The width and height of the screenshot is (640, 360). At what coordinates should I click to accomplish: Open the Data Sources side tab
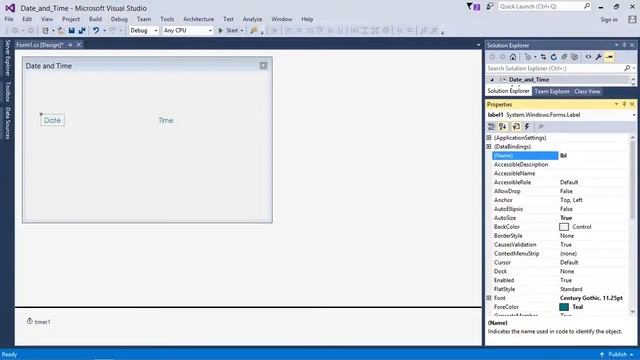click(x=7, y=123)
